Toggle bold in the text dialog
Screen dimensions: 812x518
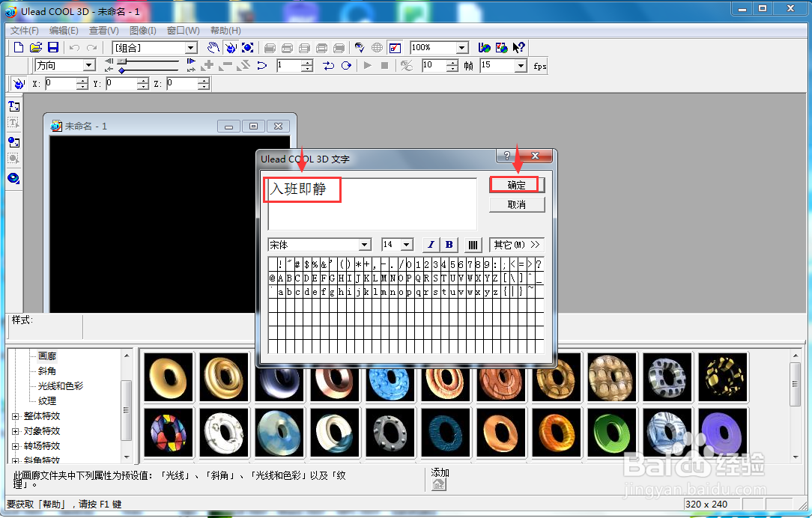(449, 245)
